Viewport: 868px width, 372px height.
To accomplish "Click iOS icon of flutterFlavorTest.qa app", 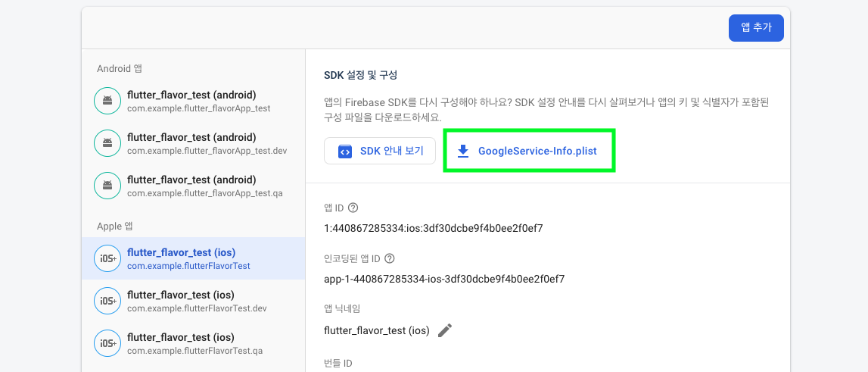I will [107, 344].
